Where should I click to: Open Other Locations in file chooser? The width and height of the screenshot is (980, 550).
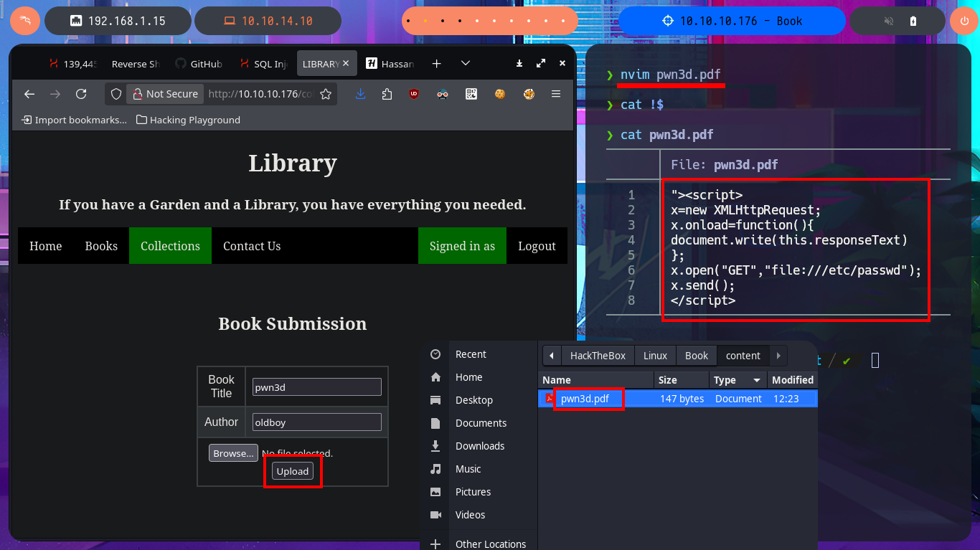click(x=479, y=544)
